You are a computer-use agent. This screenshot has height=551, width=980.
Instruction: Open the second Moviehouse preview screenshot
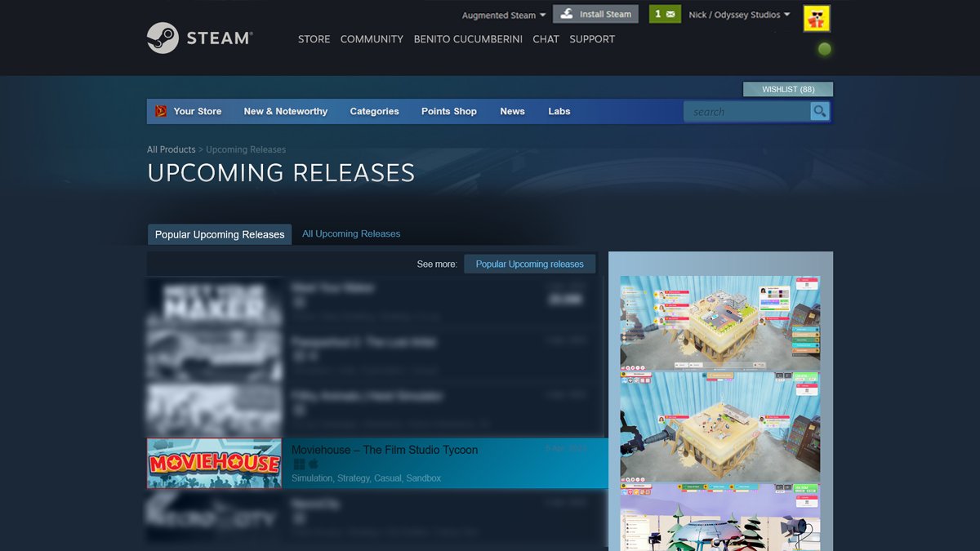[x=719, y=427]
